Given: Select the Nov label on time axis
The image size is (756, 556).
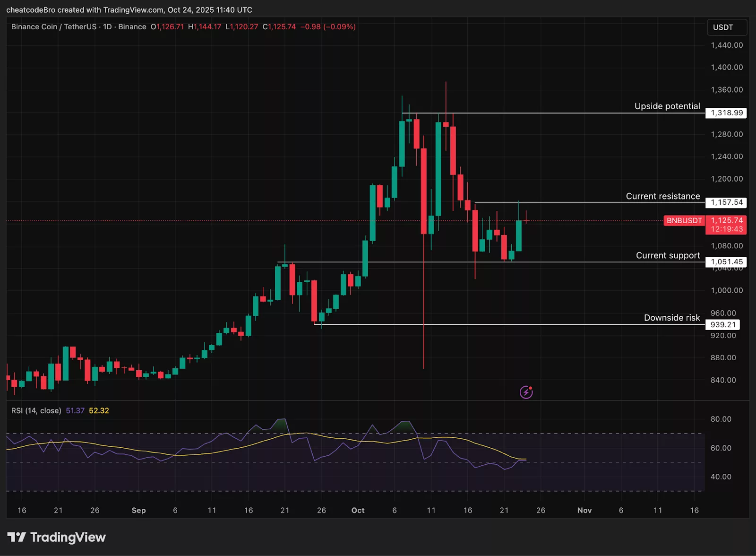Looking at the screenshot, I should tap(584, 511).
